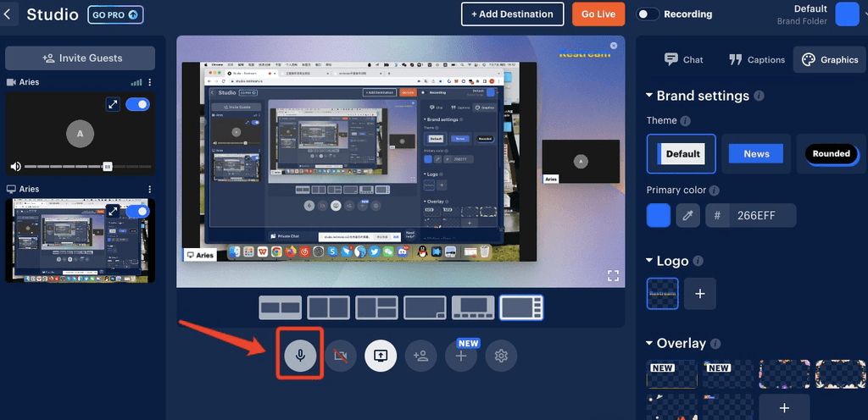
Task: Click the Go Live button
Action: click(598, 14)
